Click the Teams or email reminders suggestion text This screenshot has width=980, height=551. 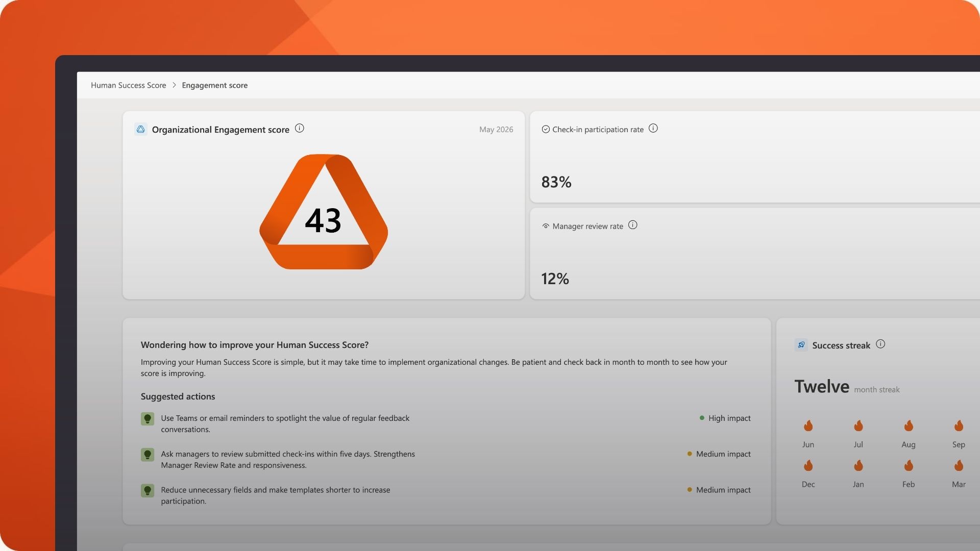[x=285, y=423]
